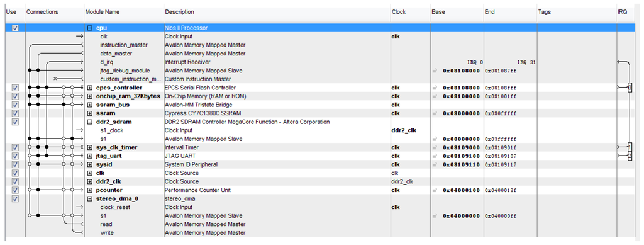Expand the sys_clk_timer module
The width and height of the screenshot is (644, 245).
(90, 147)
